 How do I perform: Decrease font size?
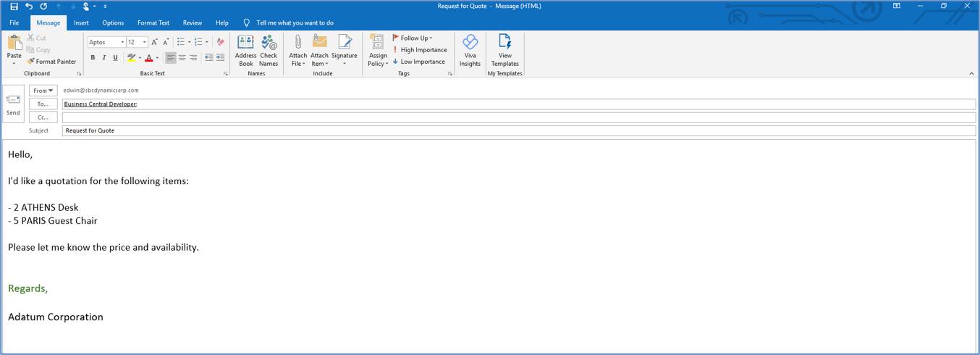[166, 42]
